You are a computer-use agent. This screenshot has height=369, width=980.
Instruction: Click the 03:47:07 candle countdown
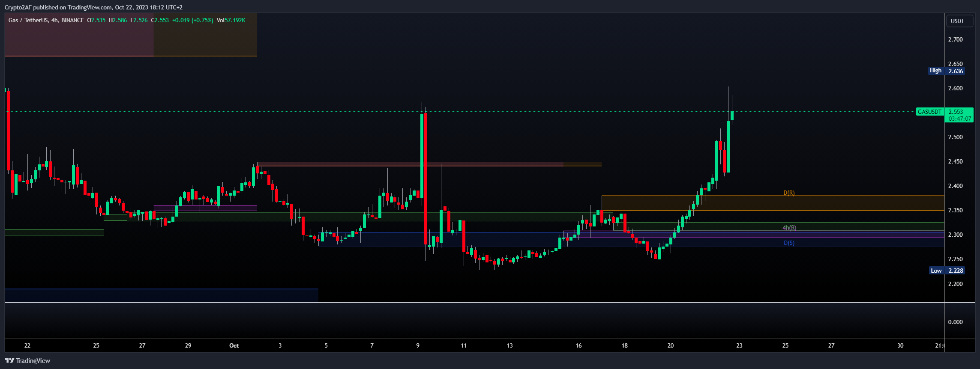tap(960, 119)
